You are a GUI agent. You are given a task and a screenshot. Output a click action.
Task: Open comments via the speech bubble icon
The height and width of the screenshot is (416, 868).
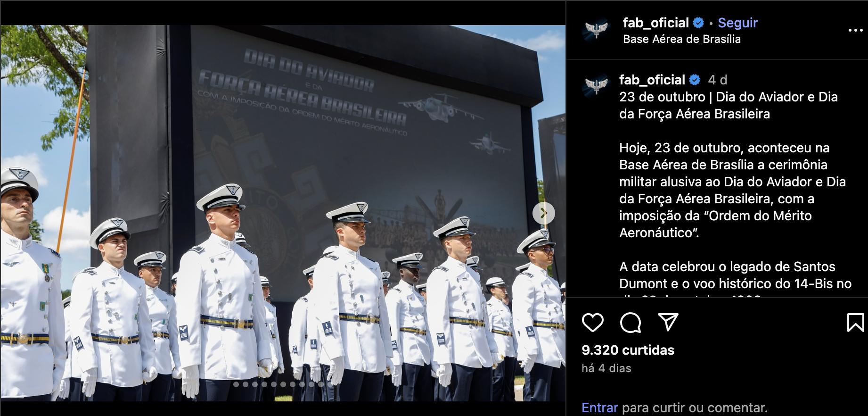(x=631, y=323)
